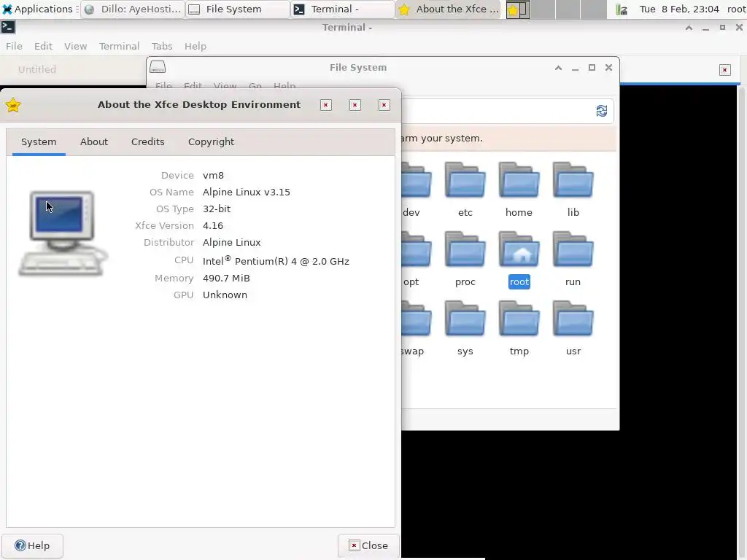Click the workspace switcher first workspace
This screenshot has height=560, width=747.
click(x=518, y=9)
